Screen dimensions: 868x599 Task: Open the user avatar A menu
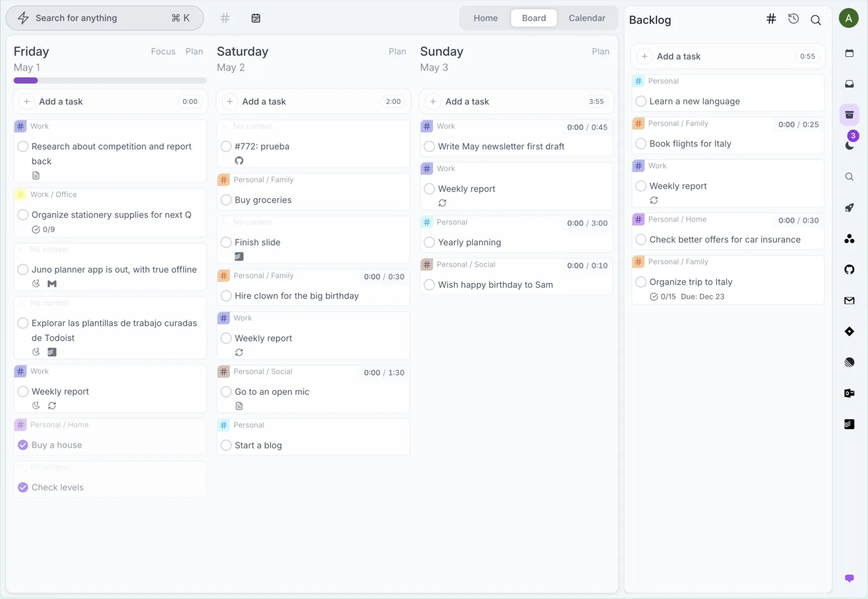click(x=848, y=18)
